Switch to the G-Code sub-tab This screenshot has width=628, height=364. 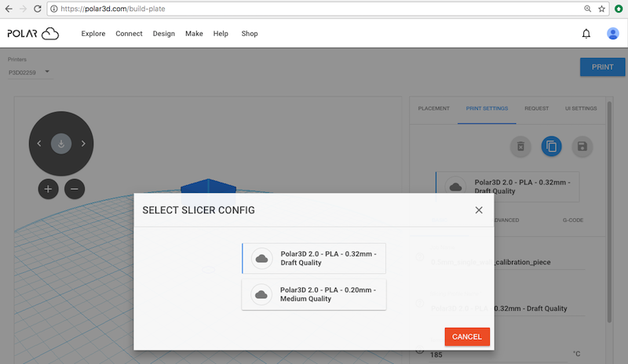tap(573, 220)
